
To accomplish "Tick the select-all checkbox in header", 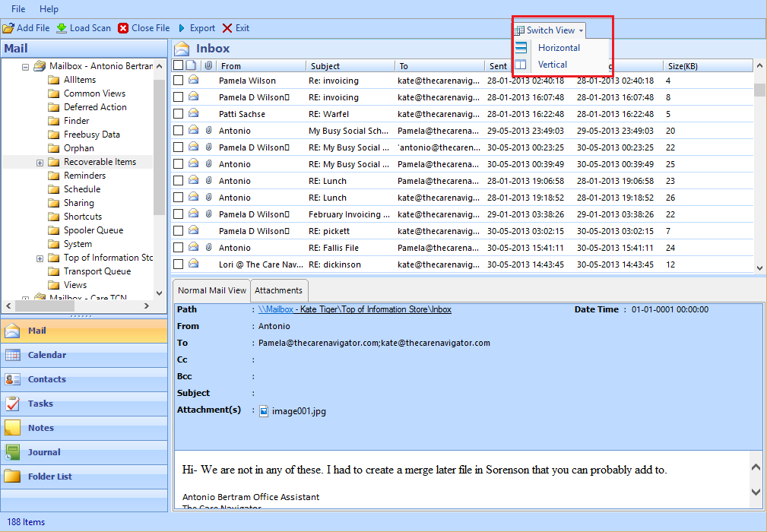I will point(179,65).
